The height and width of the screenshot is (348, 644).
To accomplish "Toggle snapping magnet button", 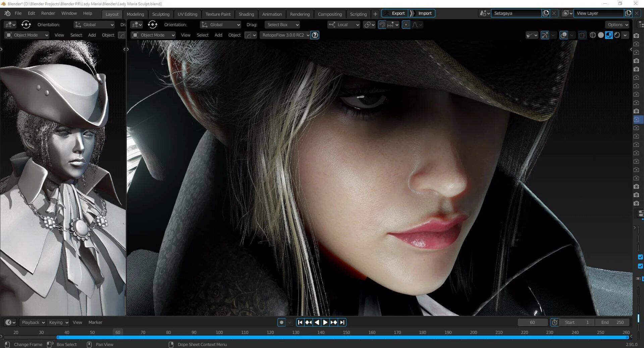I will click(382, 24).
